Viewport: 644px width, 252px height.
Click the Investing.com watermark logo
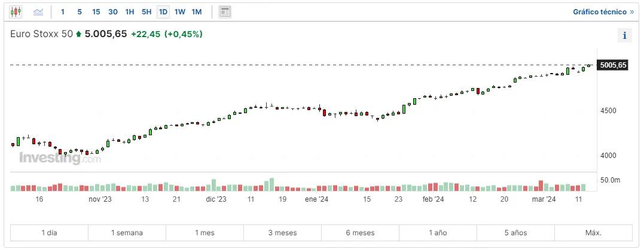click(60, 159)
